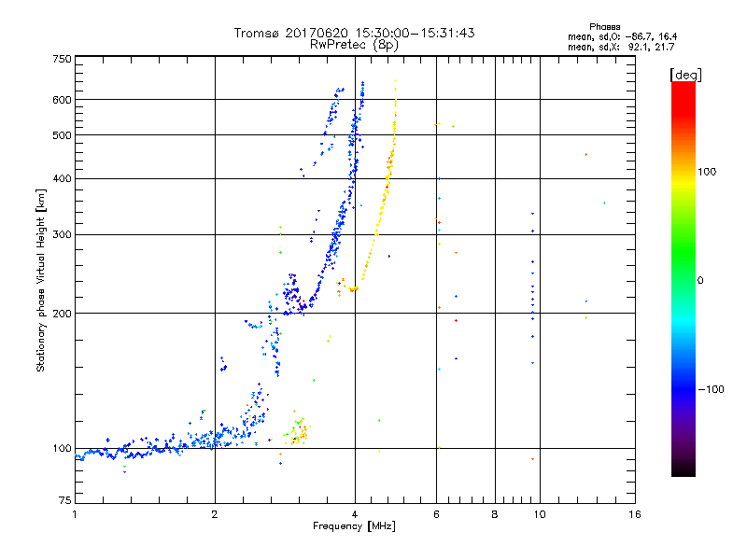
Task: Click the '200' y-axis tick label
Action: coord(62,314)
